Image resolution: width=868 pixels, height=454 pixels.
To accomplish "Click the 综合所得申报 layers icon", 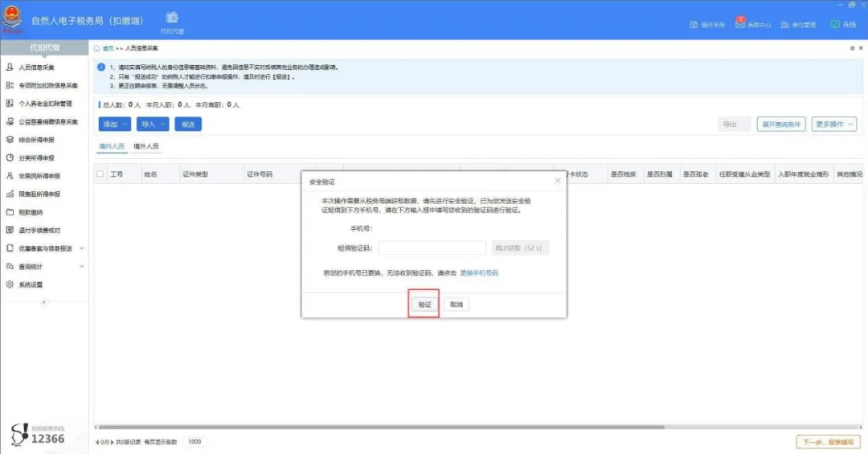I will [10, 140].
